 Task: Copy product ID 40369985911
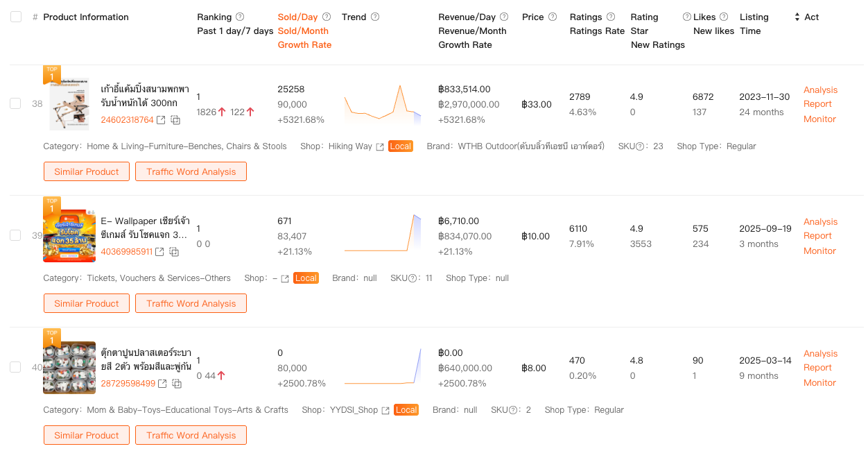175,252
